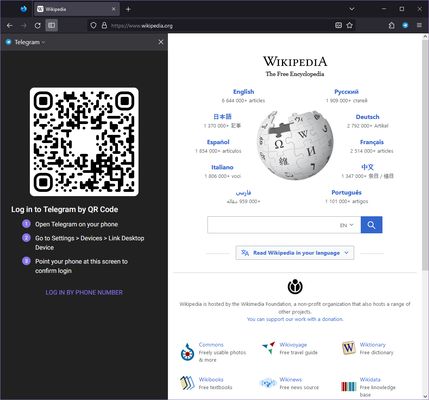Open Italiano Wikipedia link
Image resolution: width=429 pixels, height=400 pixels.
[222, 167]
